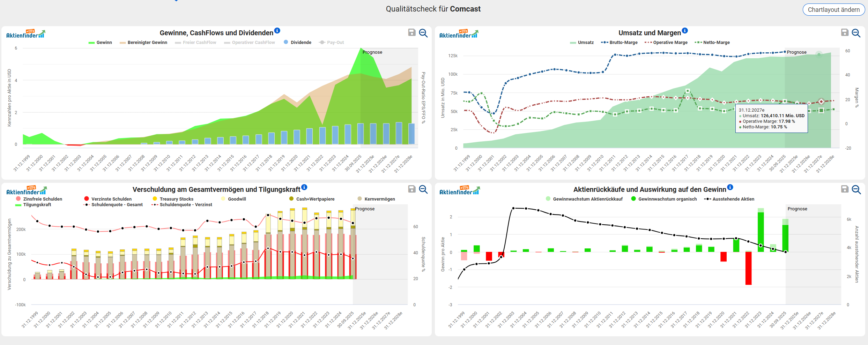Click save icon on Umsatz und Margen chart

pos(845,32)
